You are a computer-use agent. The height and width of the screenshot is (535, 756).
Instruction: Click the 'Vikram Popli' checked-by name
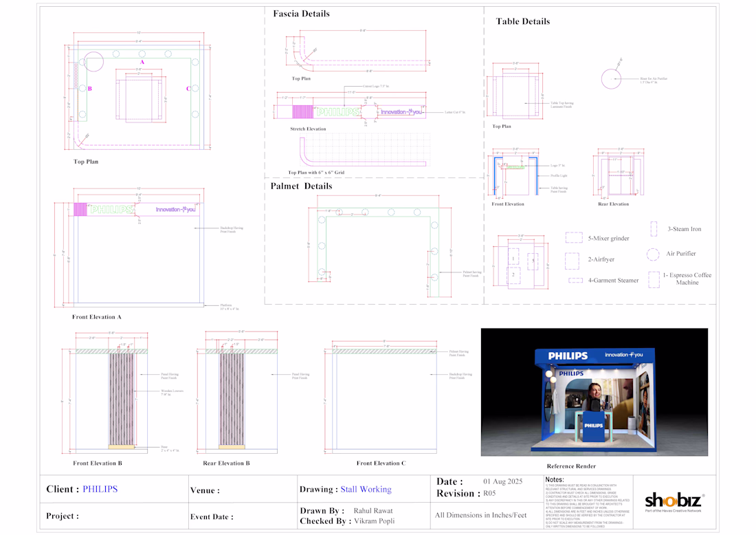point(374,521)
